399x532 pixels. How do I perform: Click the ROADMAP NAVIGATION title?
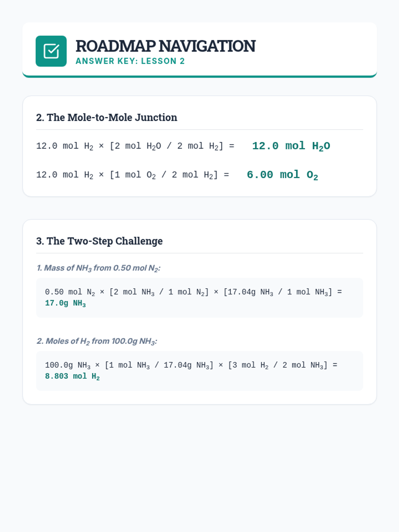165,46
